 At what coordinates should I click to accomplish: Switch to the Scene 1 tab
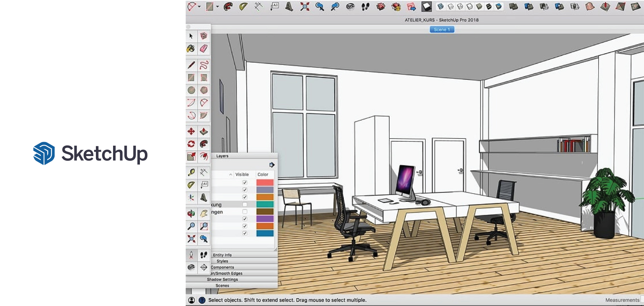(442, 29)
